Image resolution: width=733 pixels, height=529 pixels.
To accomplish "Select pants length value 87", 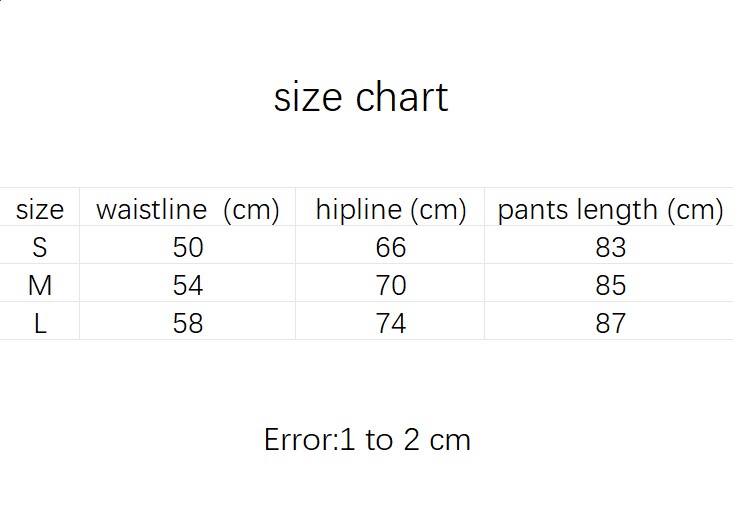I will 610,323.
